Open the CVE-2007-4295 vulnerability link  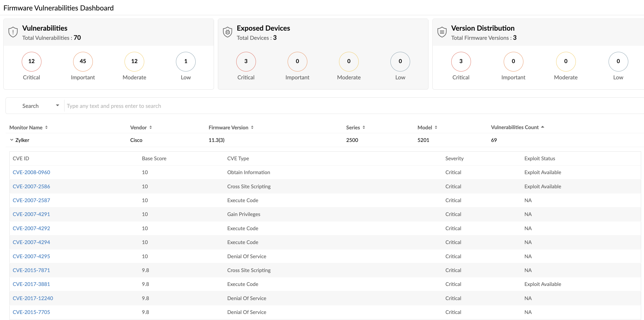click(x=31, y=256)
